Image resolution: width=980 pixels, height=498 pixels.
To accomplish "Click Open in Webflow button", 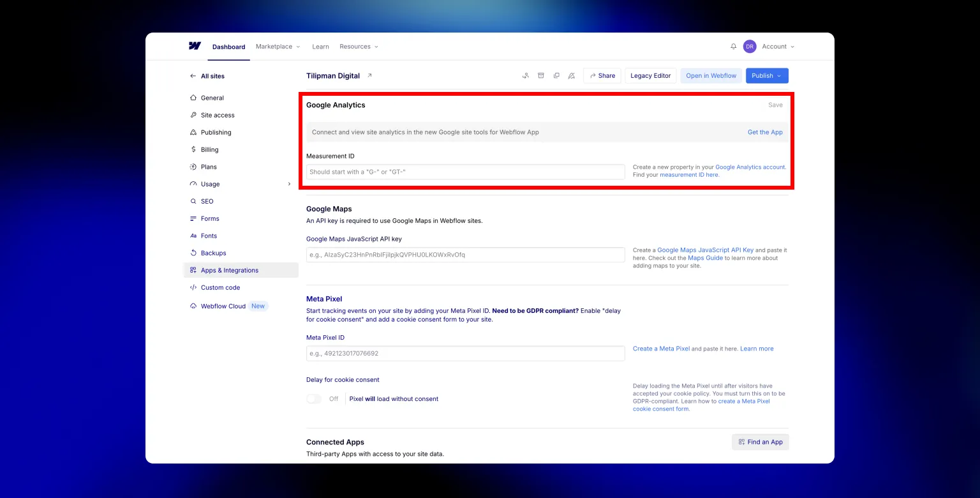I will click(x=711, y=75).
